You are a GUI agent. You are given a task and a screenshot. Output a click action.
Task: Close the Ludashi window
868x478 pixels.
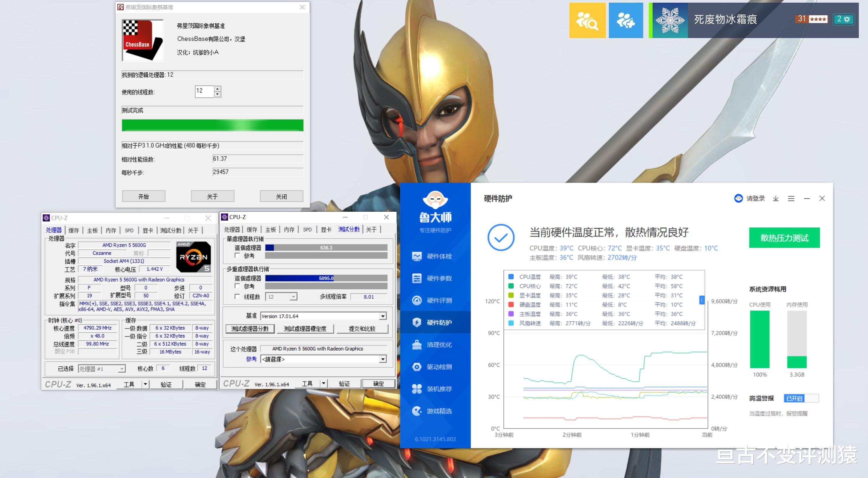click(822, 198)
